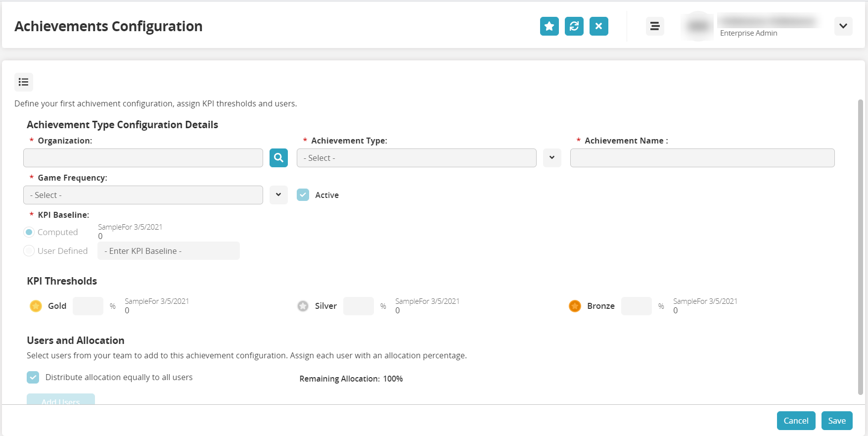868x436 pixels.
Task: Click the Save button
Action: [x=837, y=421]
